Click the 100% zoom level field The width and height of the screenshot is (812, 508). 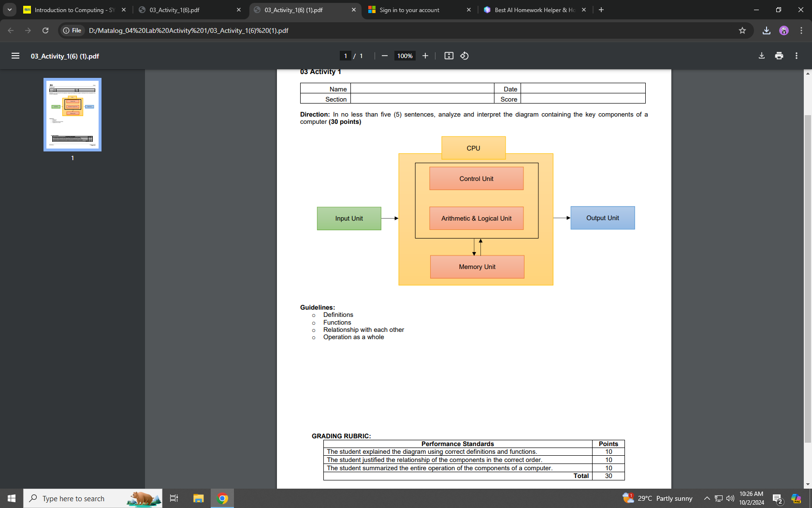405,56
